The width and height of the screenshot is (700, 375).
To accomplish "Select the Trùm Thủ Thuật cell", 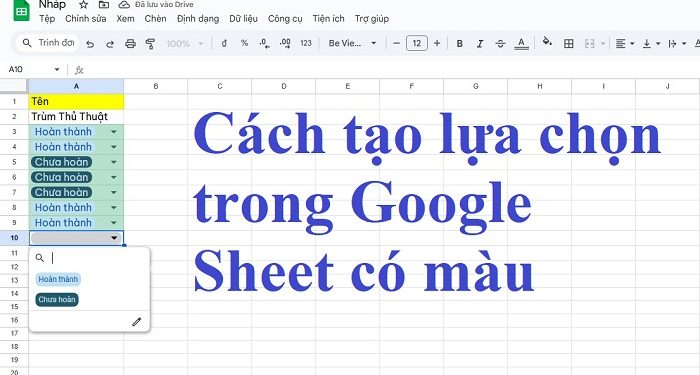I will 76,117.
